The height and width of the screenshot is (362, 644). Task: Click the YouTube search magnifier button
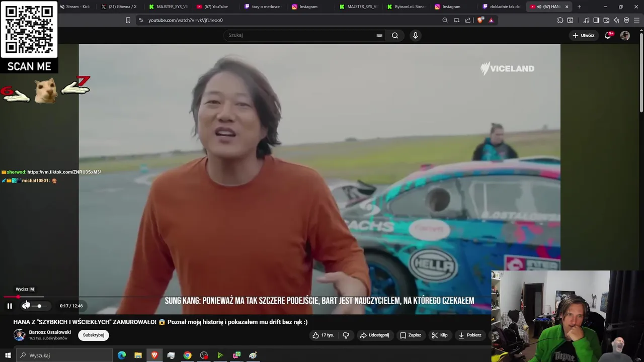click(x=395, y=35)
